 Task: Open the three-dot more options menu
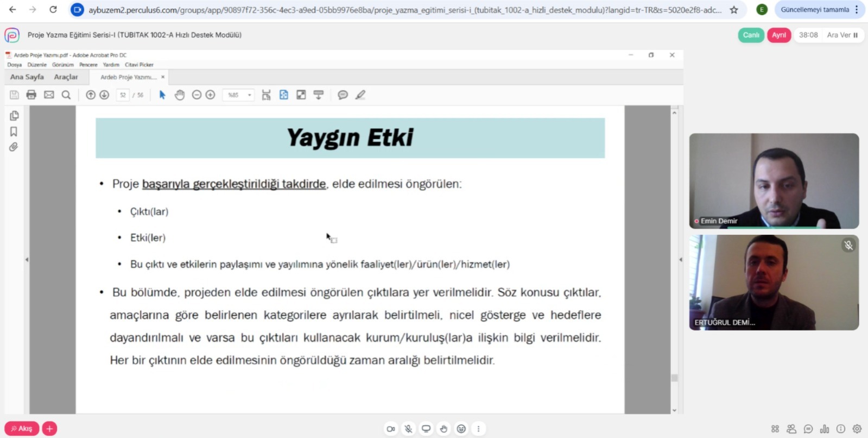(478, 429)
